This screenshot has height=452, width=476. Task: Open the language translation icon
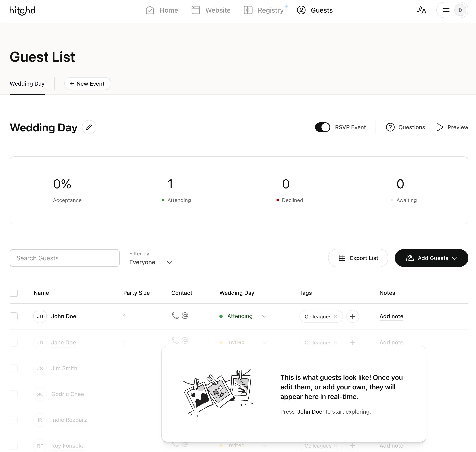tap(422, 10)
